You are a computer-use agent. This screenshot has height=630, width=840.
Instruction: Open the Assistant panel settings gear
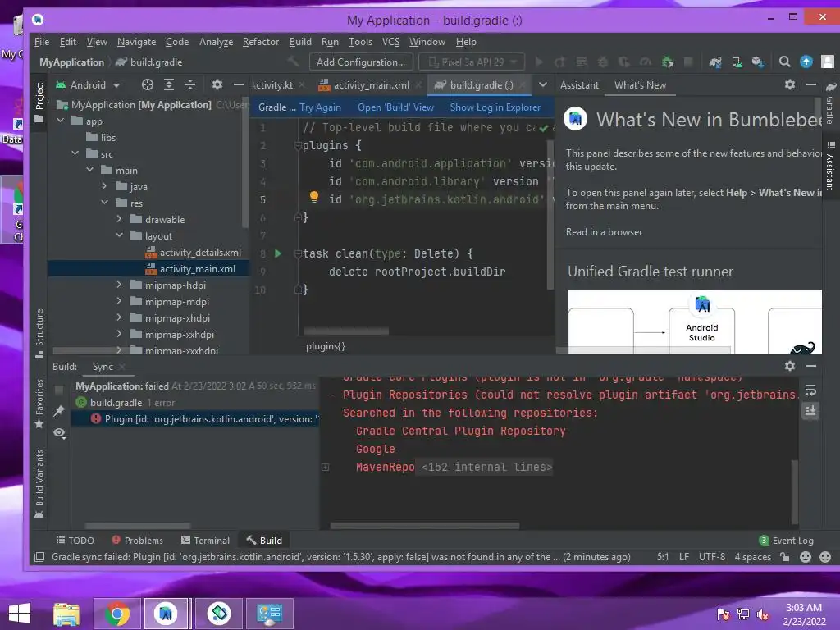tap(790, 84)
